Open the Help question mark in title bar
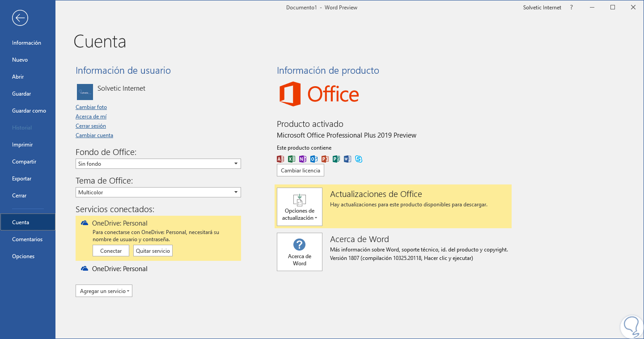 [572, 8]
